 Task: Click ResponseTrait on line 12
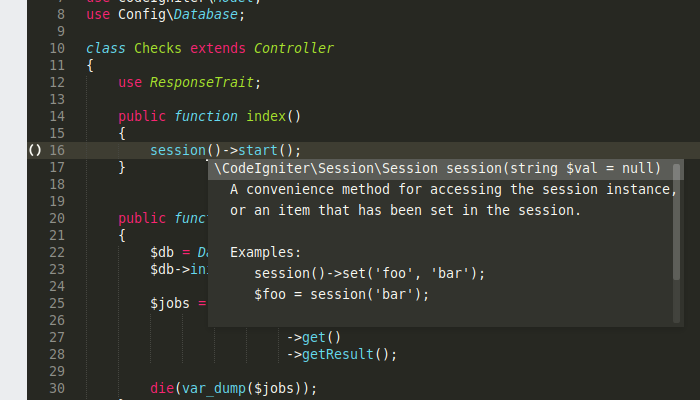tap(201, 82)
